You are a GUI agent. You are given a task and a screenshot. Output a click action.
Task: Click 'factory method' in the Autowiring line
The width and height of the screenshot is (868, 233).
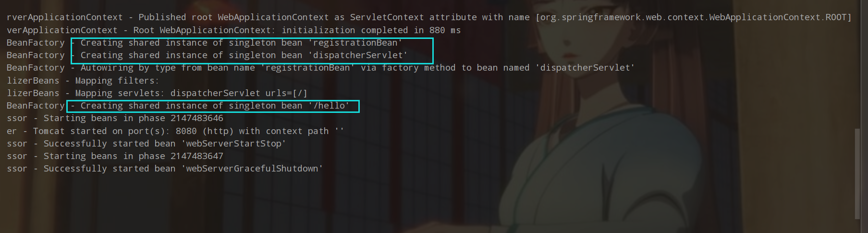(418, 68)
